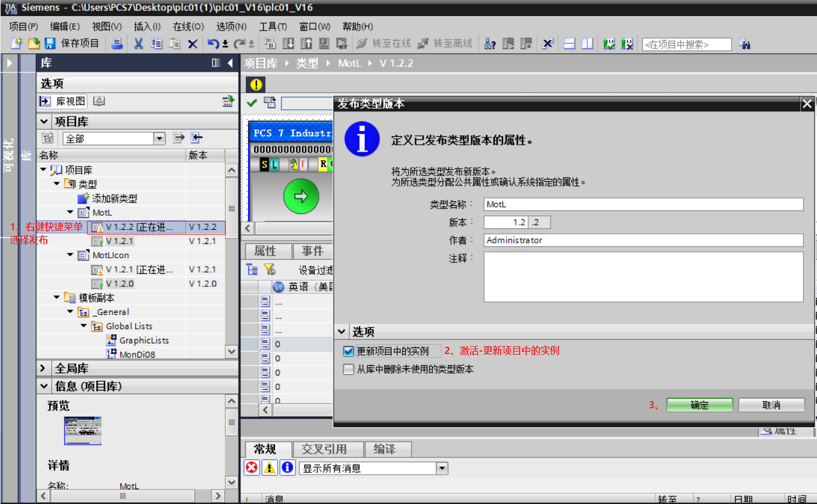The height and width of the screenshot is (504, 817).
Task: Click the binoculars search icon
Action: click(x=745, y=44)
